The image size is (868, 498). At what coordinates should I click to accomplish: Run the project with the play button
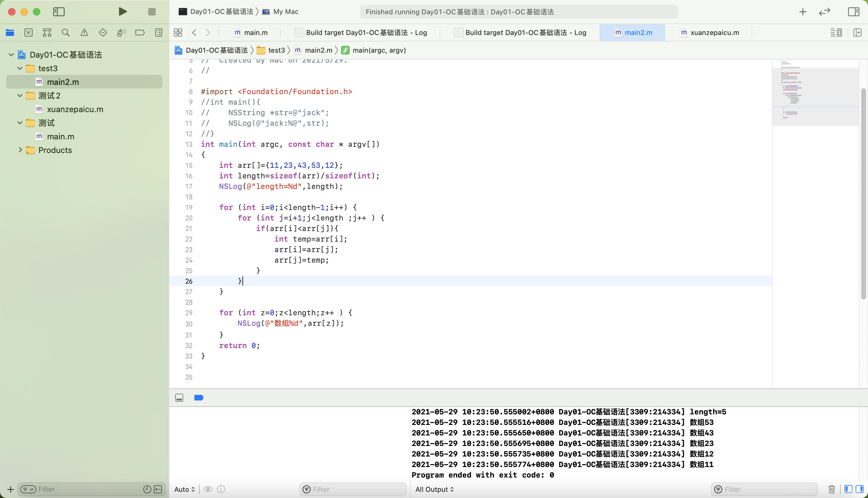click(122, 12)
